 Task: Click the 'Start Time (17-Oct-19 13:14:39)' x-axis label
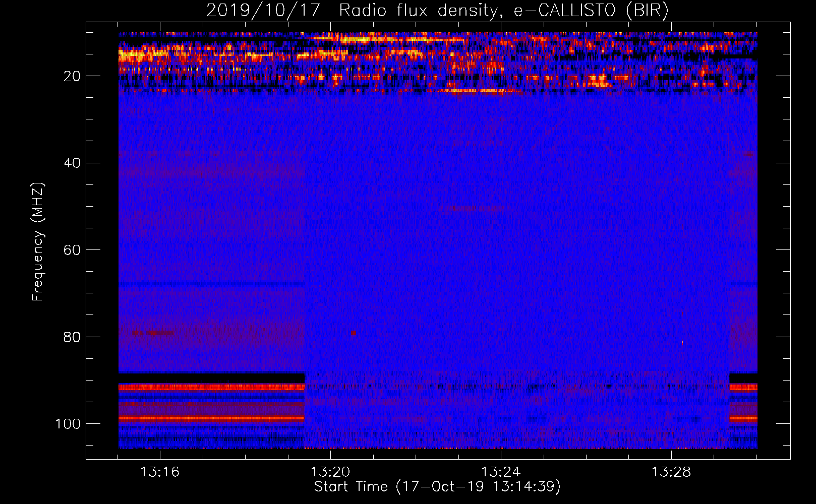(437, 487)
